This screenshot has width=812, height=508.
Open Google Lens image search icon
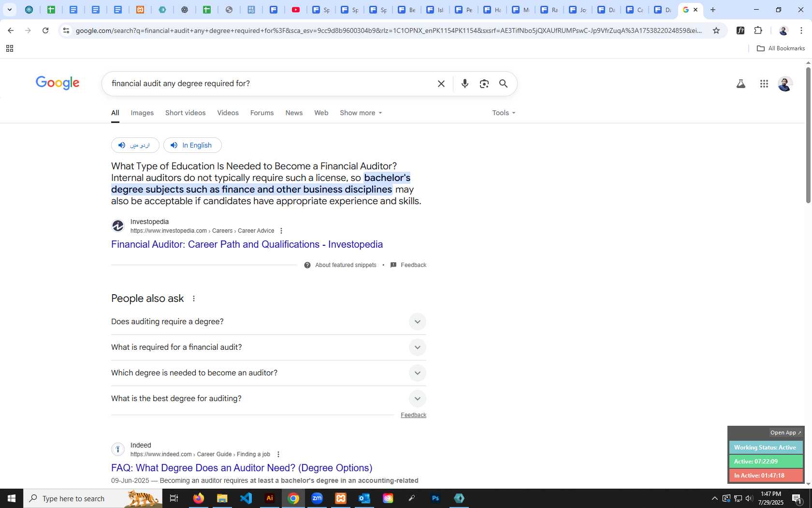484,84
